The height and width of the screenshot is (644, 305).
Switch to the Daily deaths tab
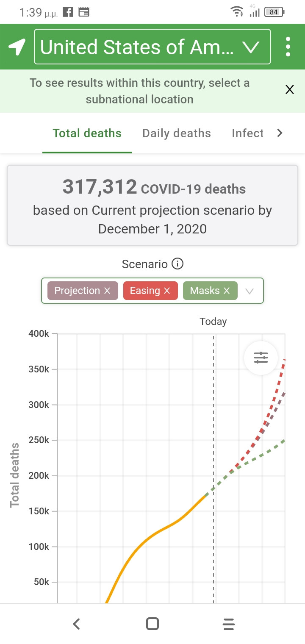click(x=176, y=133)
